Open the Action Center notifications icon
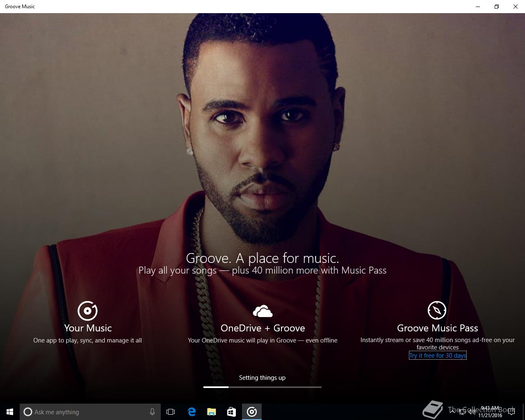Viewport: 525px width, 420px height. click(x=511, y=412)
